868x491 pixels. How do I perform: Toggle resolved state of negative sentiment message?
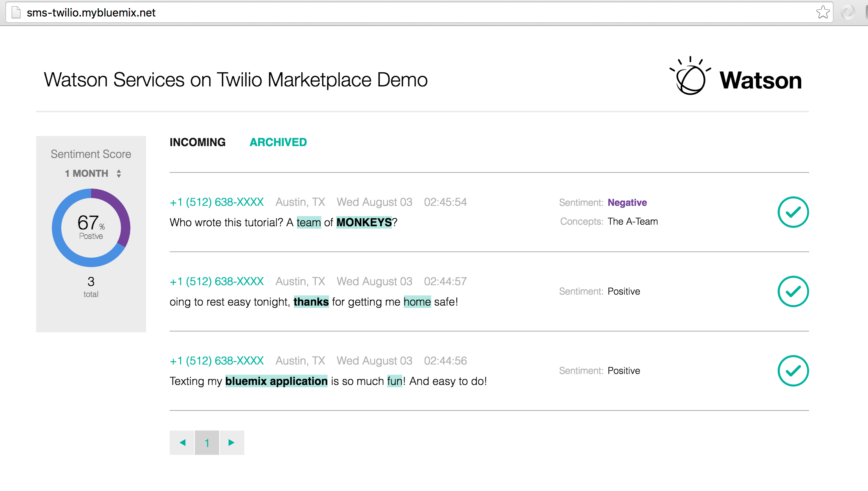click(x=793, y=212)
